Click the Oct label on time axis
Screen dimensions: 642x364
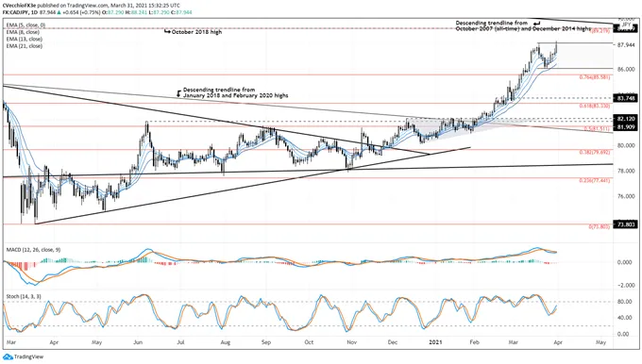[309, 342]
